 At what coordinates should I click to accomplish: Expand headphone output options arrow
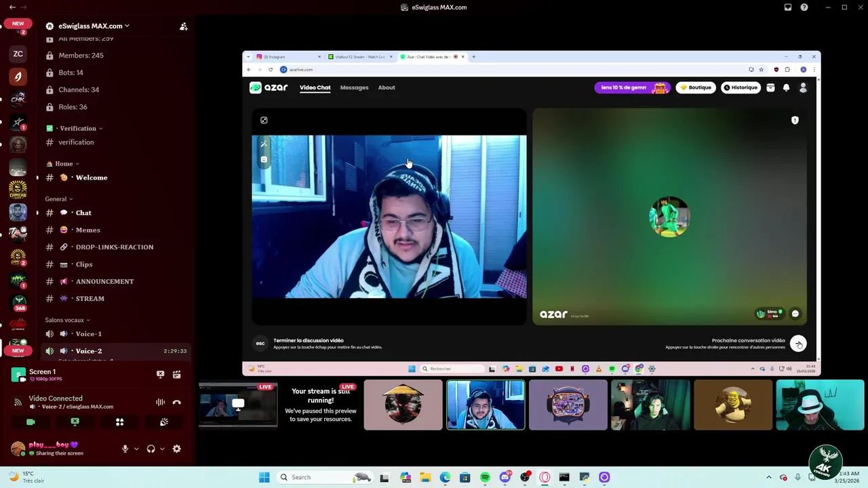click(161, 449)
